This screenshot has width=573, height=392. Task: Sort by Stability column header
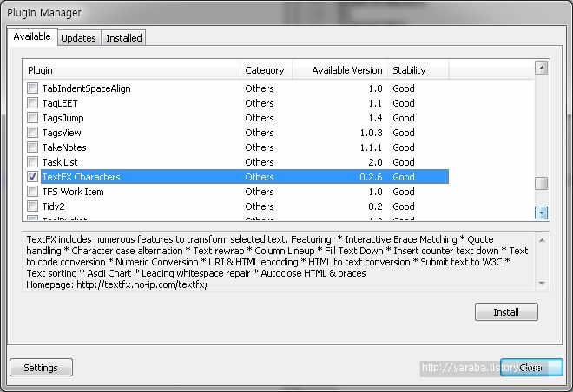[x=418, y=70]
